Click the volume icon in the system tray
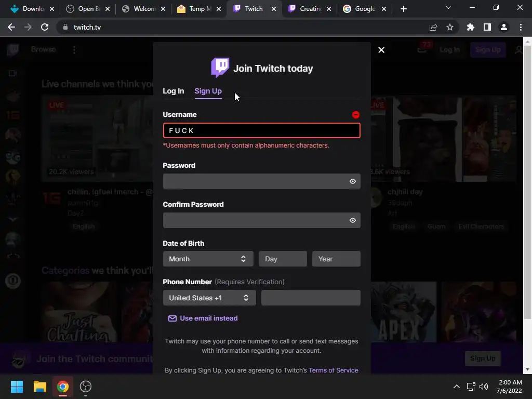This screenshot has width=532, height=399. (484, 387)
